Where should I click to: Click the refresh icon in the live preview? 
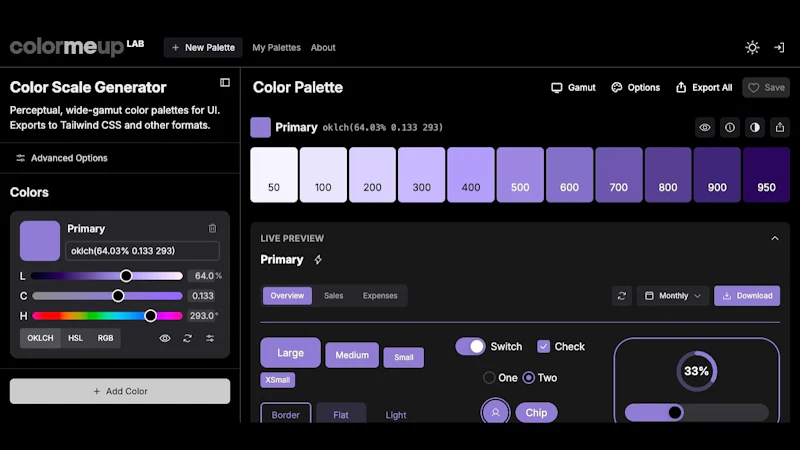621,296
